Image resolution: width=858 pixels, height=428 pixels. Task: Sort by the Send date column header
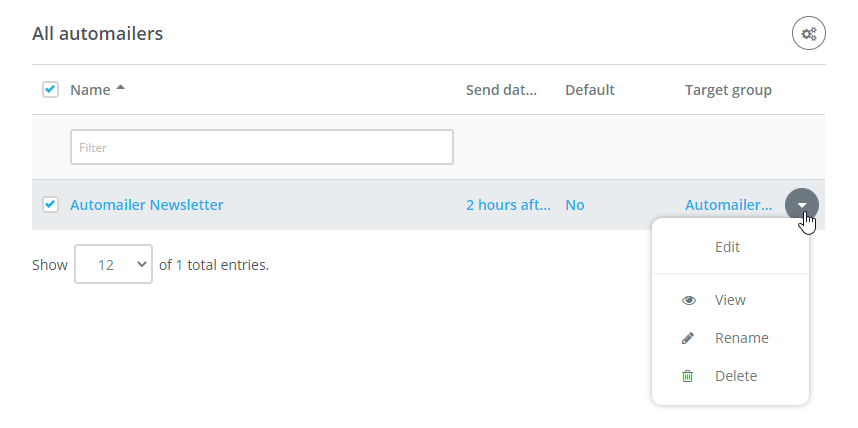[x=501, y=90]
